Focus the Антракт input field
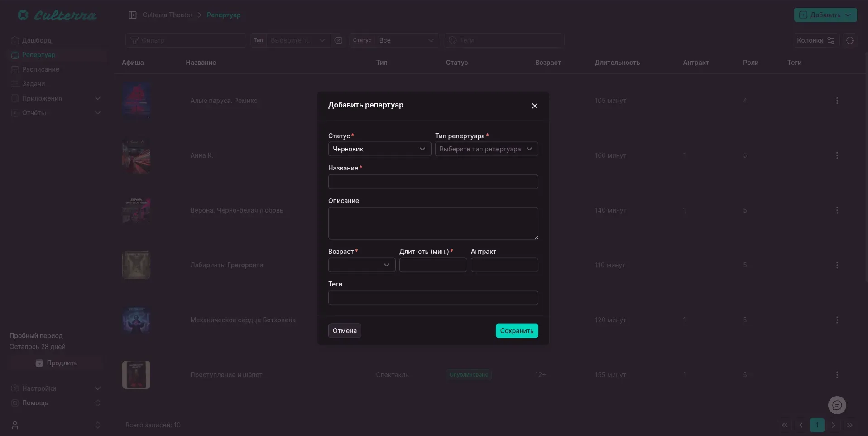Viewport: 868px width, 436px height. click(x=504, y=265)
